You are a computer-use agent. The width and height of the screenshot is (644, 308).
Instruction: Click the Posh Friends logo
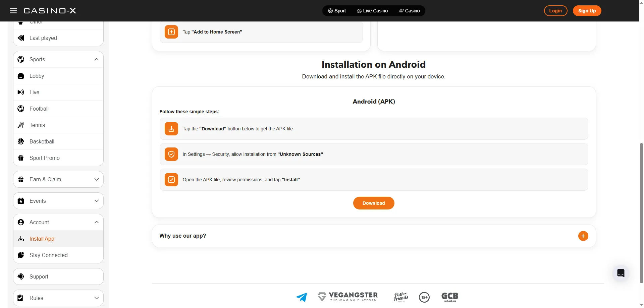coord(401,297)
